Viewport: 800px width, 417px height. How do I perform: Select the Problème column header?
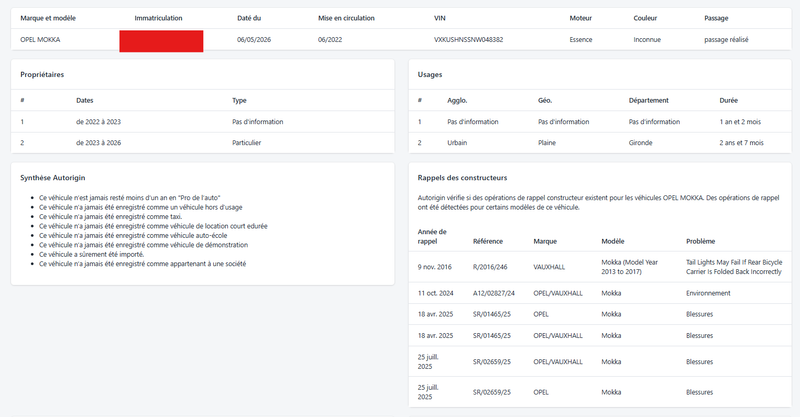pyautogui.click(x=701, y=241)
